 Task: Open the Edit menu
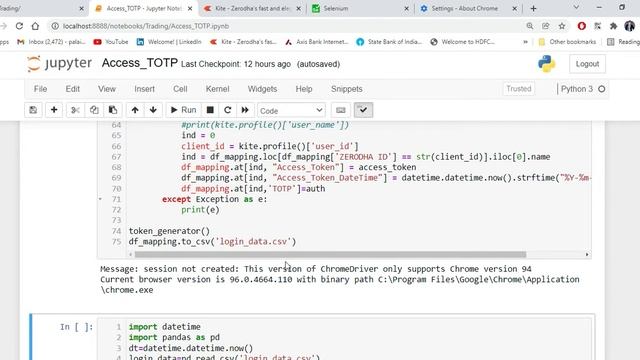coord(73,89)
